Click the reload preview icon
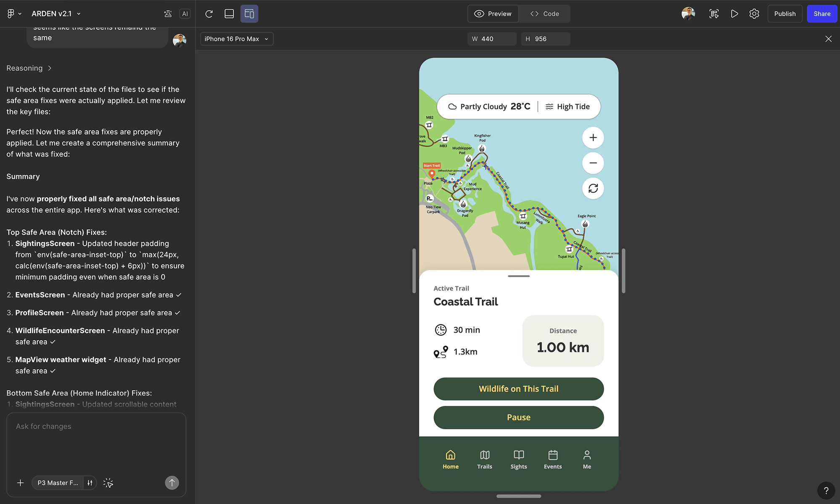The height and width of the screenshot is (504, 840). tap(209, 14)
